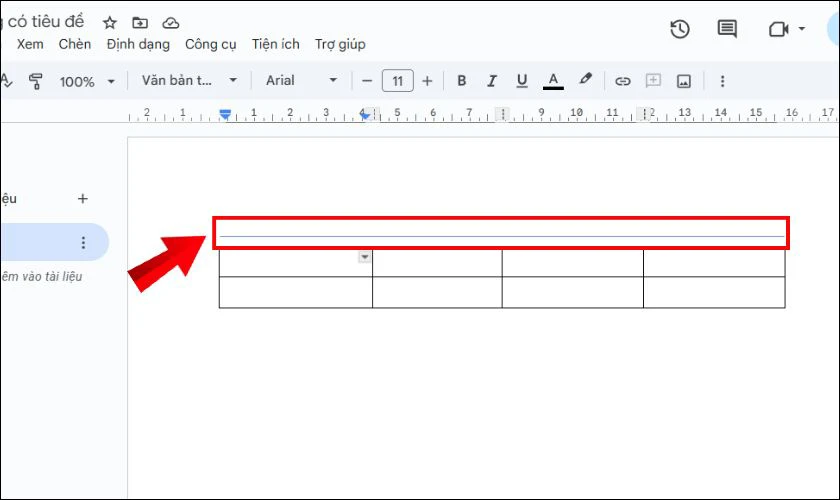Viewport: 840px width, 500px height.
Task: Click the insert image icon
Action: (684, 81)
